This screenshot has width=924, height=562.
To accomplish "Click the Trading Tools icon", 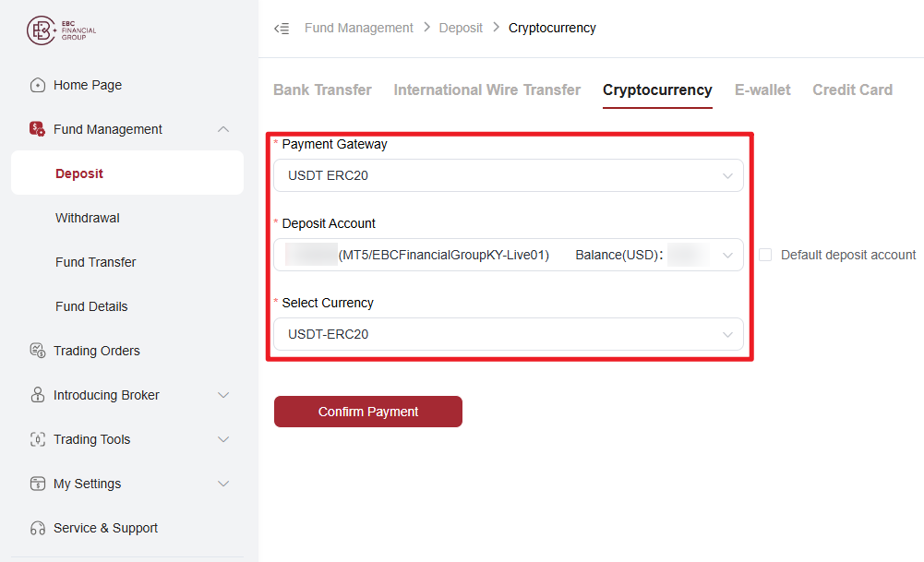I will click(x=38, y=439).
